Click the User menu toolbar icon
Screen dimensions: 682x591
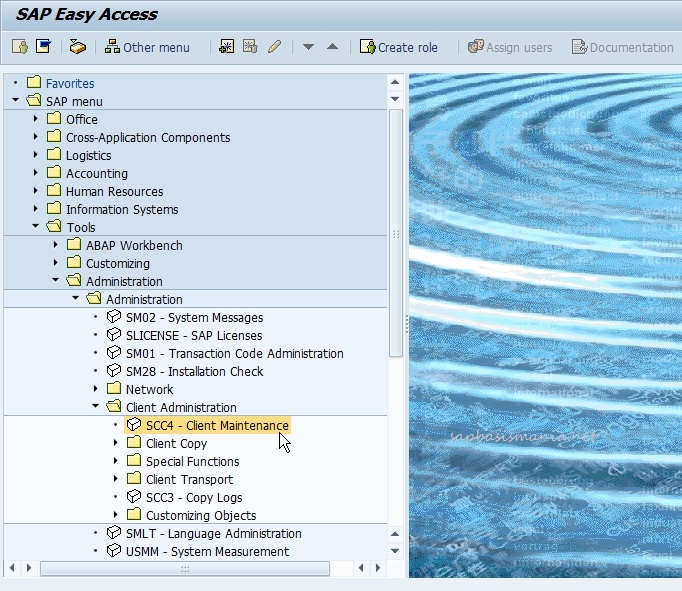(20, 47)
